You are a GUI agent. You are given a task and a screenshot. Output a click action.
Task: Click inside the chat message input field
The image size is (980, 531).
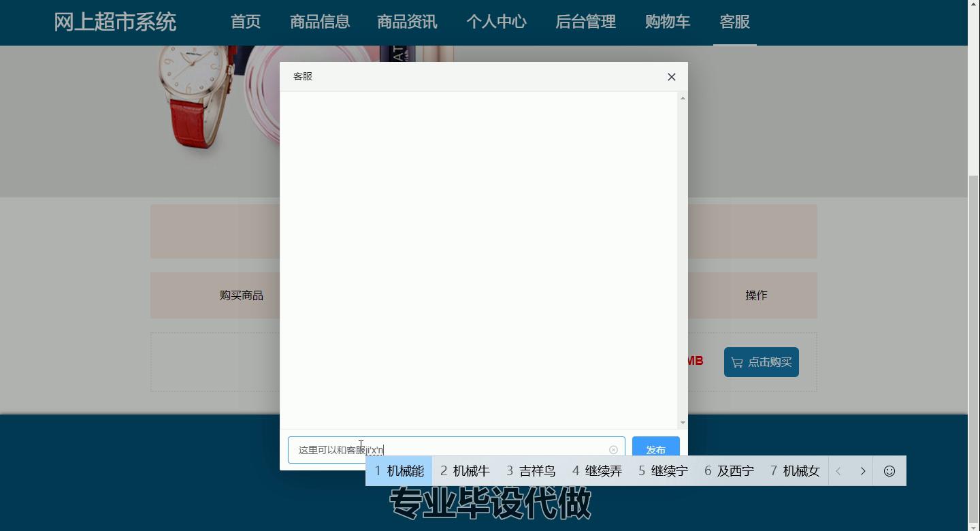pyautogui.click(x=490, y=449)
